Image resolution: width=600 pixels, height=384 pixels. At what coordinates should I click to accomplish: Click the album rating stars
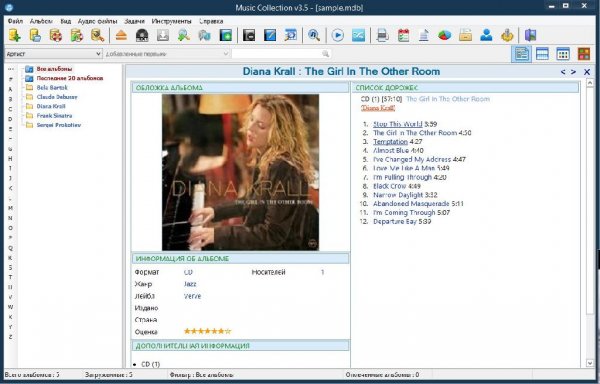[x=208, y=331]
